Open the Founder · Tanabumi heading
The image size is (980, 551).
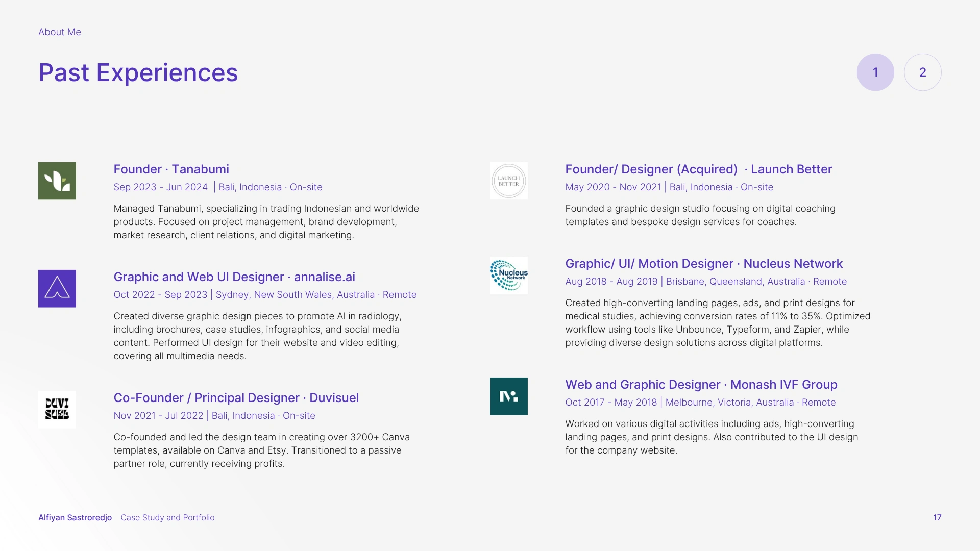point(171,169)
